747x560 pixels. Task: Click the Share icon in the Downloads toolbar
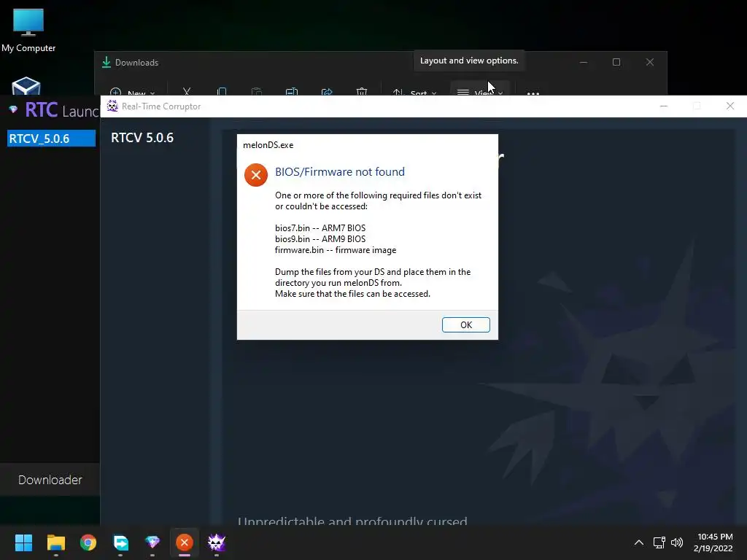point(327,91)
